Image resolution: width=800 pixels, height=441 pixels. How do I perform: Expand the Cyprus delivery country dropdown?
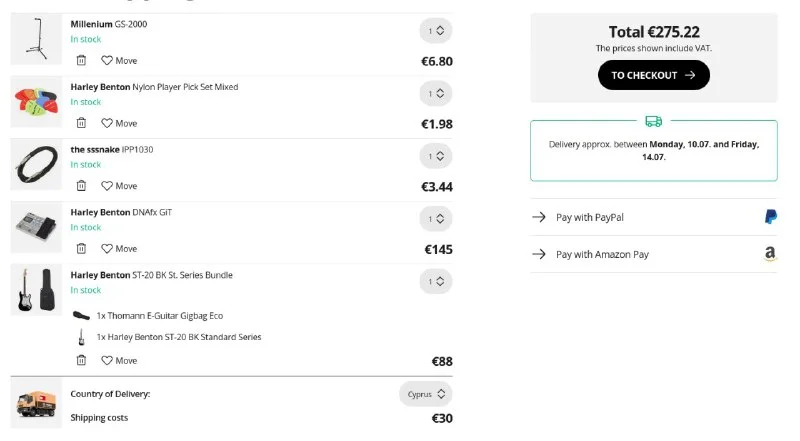(x=425, y=394)
